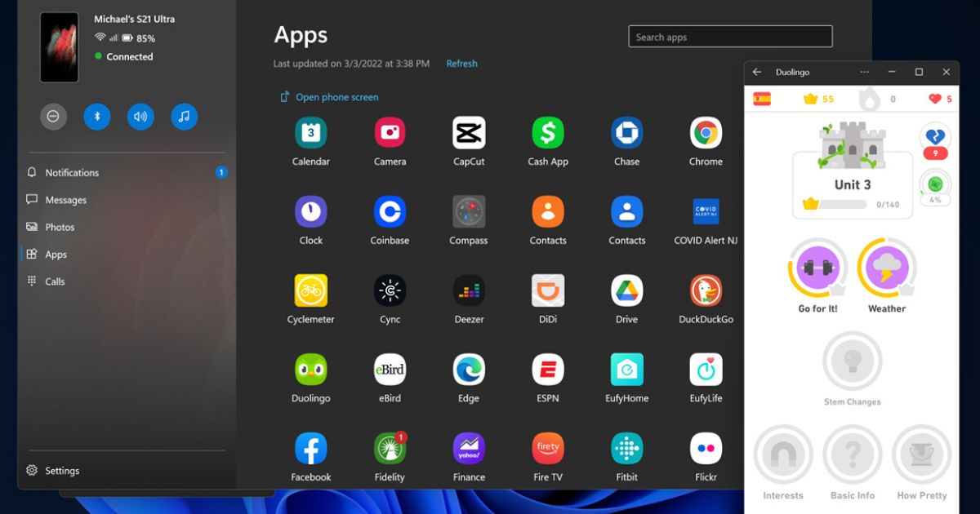
Task: Toggle phone sound volume mode
Action: [x=140, y=117]
